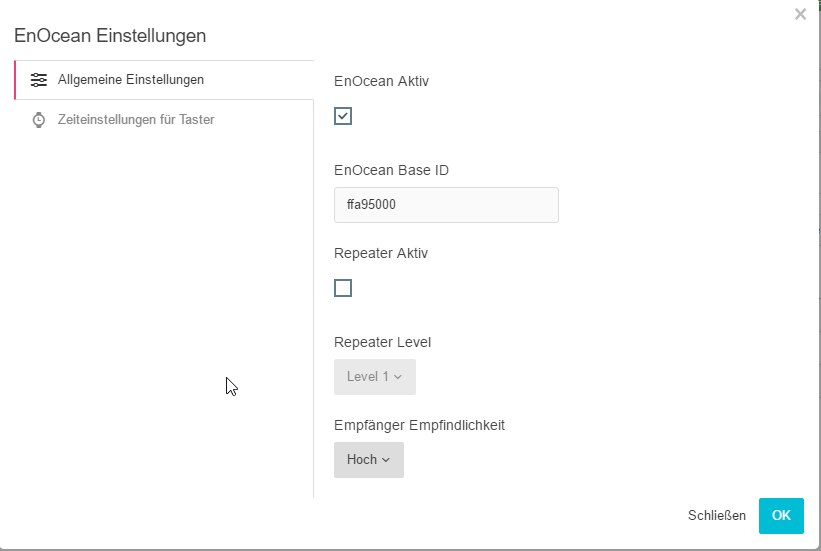The height and width of the screenshot is (551, 821).
Task: Uncheck the EnOcean Aktiv checkbox
Action: [x=343, y=116]
